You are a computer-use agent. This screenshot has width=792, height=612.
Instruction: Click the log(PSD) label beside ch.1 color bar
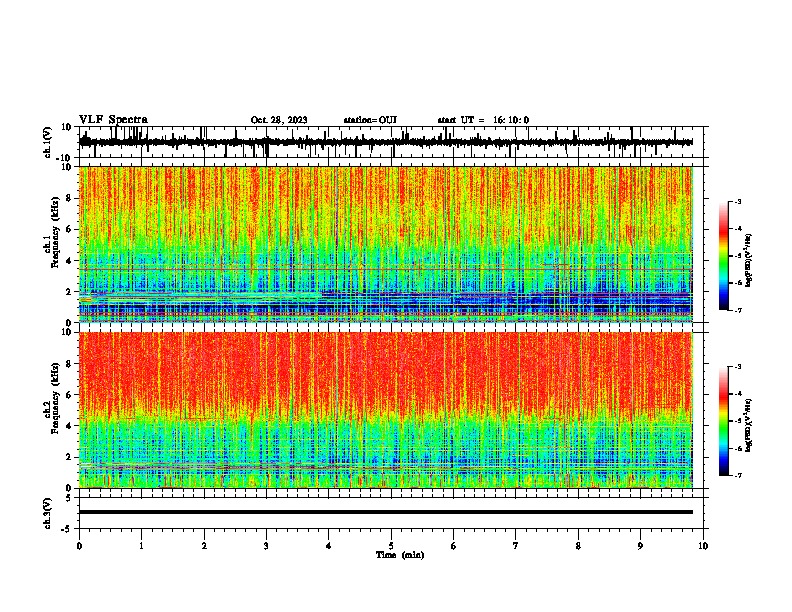(x=749, y=261)
